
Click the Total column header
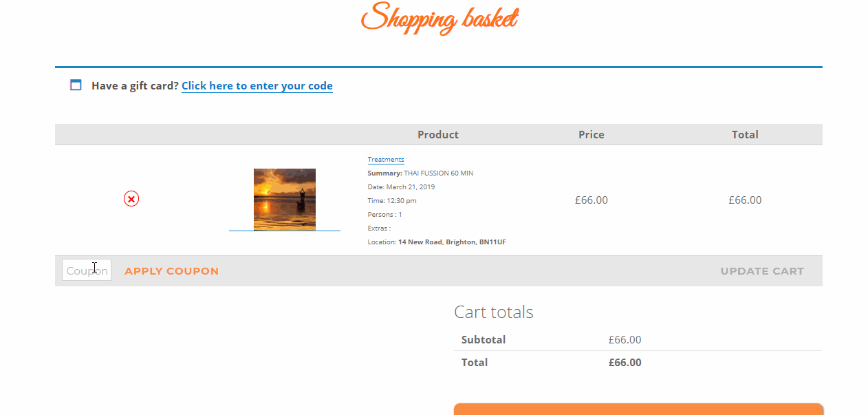pos(745,135)
